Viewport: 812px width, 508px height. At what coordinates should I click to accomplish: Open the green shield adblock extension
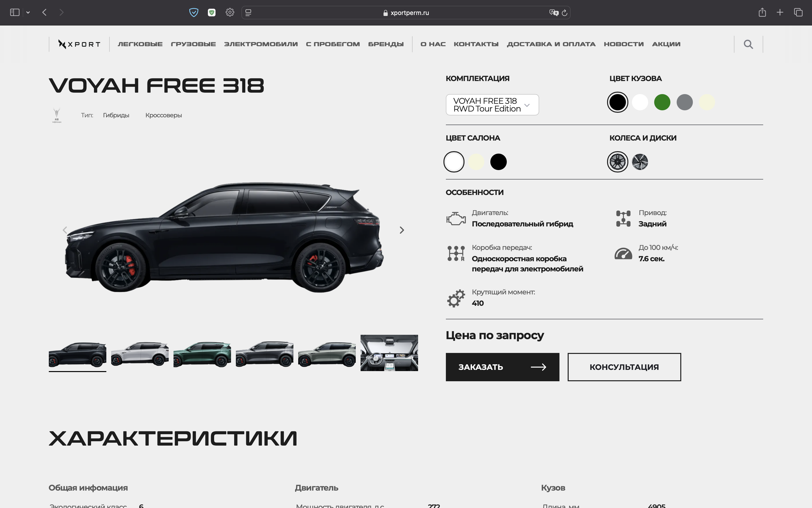coord(212,12)
